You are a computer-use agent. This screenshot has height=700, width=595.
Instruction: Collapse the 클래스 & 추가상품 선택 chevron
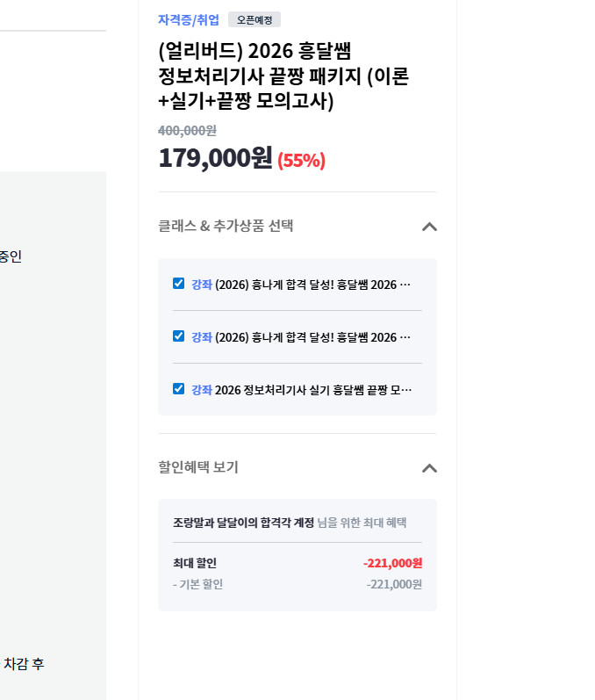(x=428, y=227)
